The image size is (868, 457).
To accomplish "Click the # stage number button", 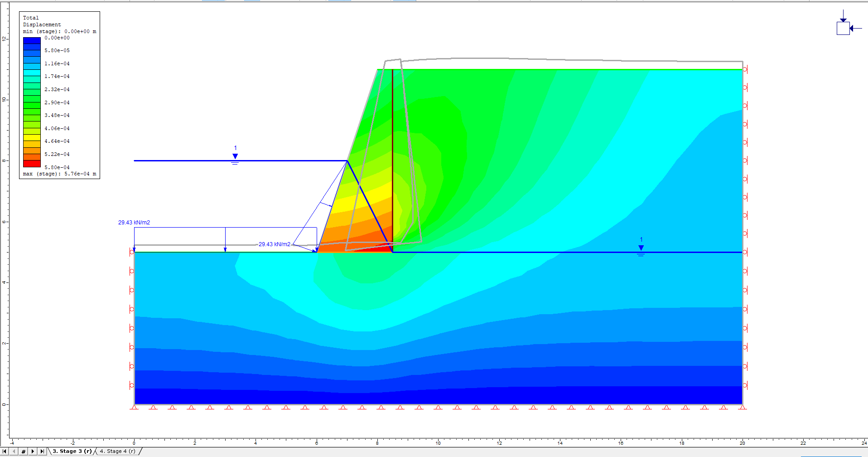I will [x=24, y=452].
